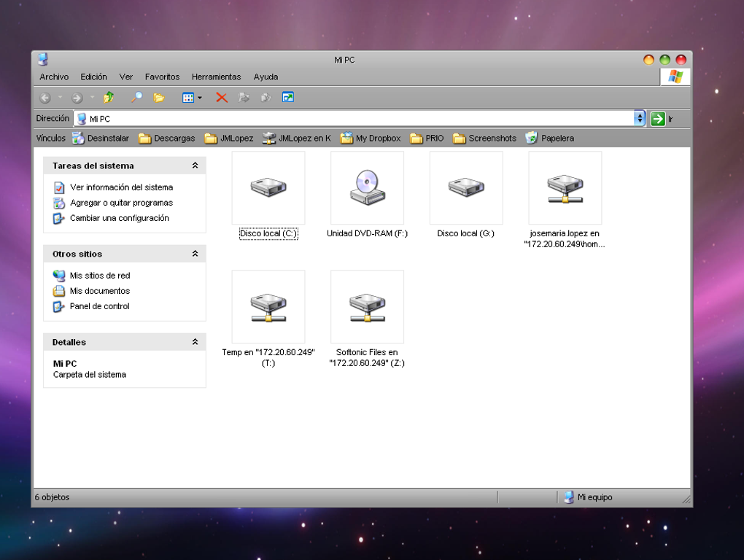Open the PRIO folder link

click(x=427, y=138)
